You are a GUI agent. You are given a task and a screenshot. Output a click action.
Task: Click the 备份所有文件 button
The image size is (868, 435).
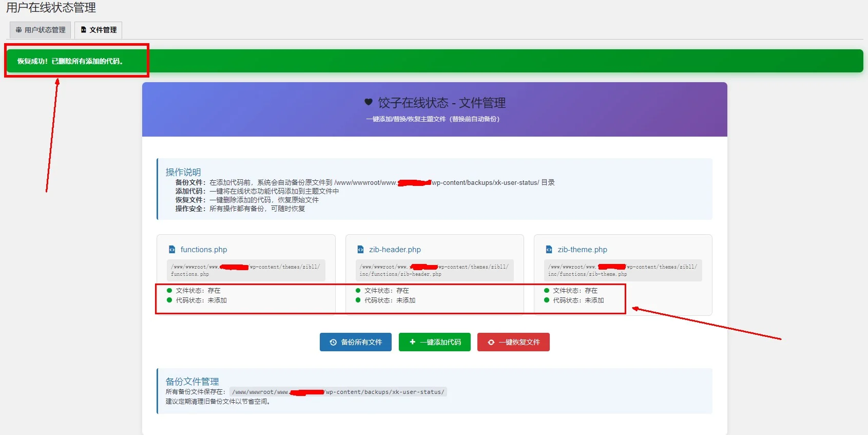click(x=356, y=342)
